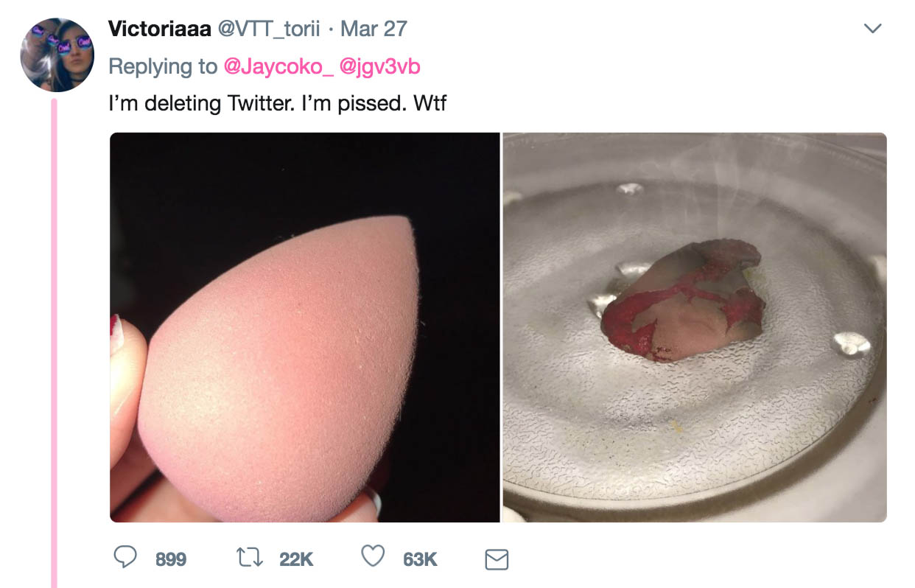Click the "Replying to" label
Screen dimensions: 915x588
coord(163,66)
